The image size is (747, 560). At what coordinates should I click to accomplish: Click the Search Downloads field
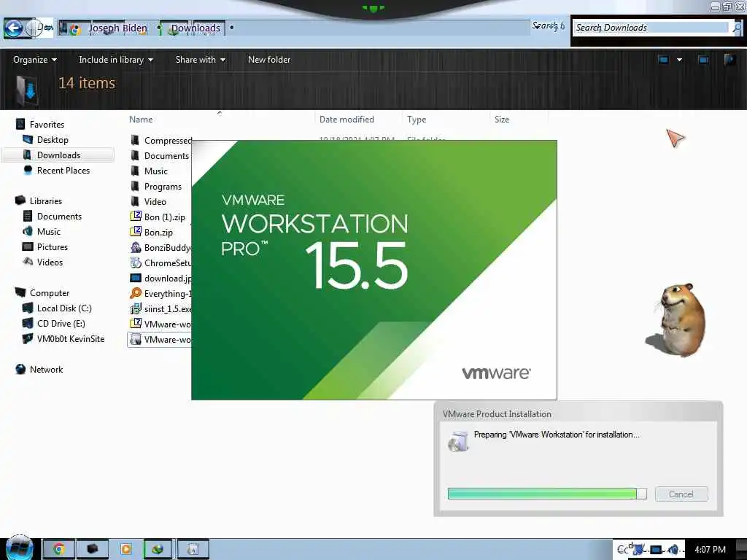[651, 28]
